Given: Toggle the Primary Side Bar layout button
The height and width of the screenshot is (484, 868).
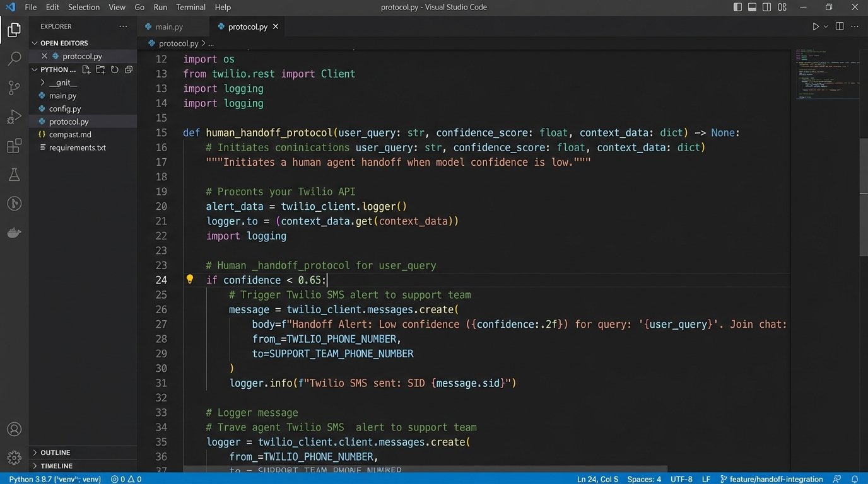Looking at the screenshot, I should pyautogui.click(x=737, y=8).
